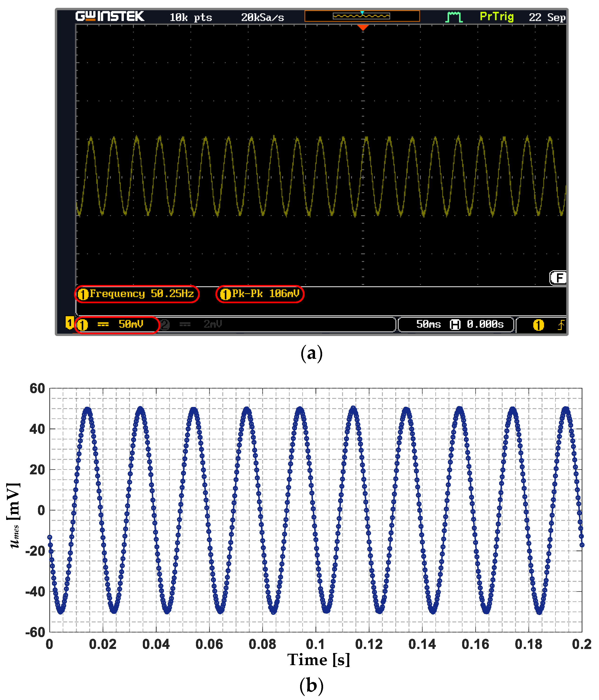Click the yellow circled 1 beside Pk-Pk

click(225, 294)
